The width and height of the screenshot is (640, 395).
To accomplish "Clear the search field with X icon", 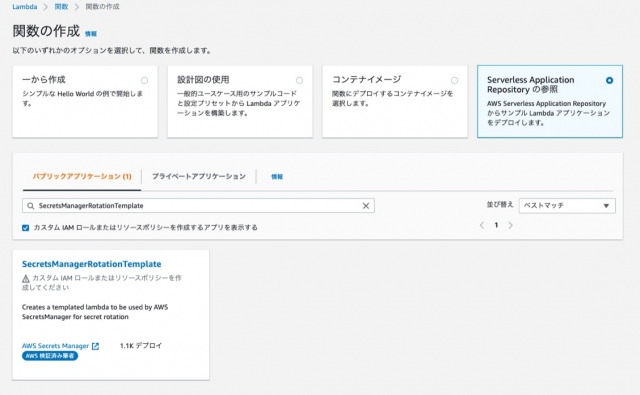I will [x=366, y=206].
